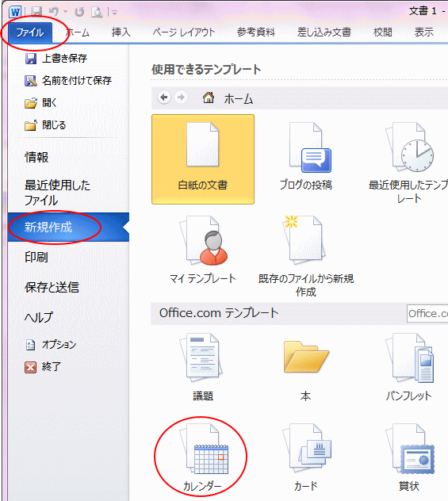Switch to the 差し込み文書 tab
Viewport: 448px width, 501px height.
(324, 33)
